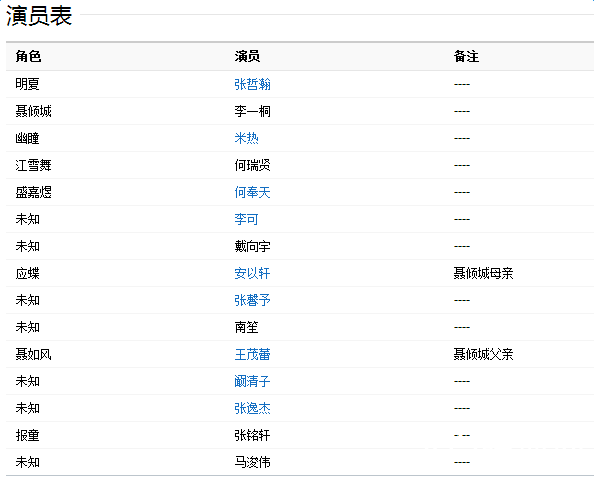Image resolution: width=594 pixels, height=484 pixels.
Task: Click the 演员表 section heading
Action: tap(39, 16)
